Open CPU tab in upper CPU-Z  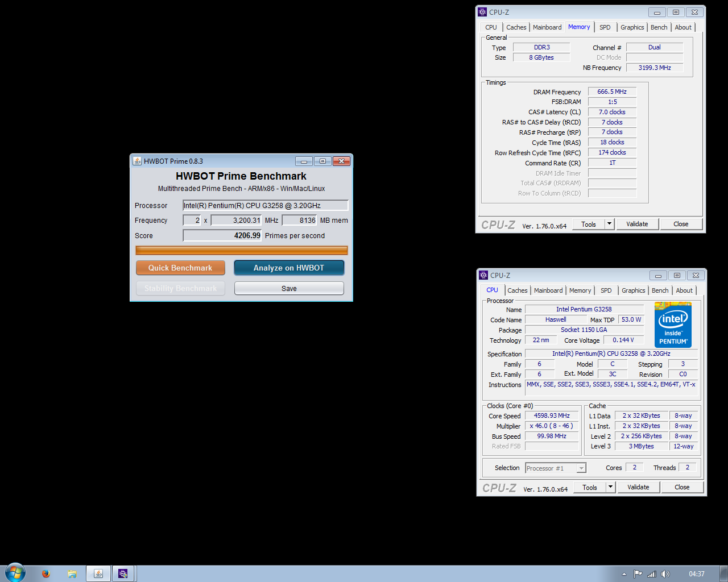(x=491, y=27)
